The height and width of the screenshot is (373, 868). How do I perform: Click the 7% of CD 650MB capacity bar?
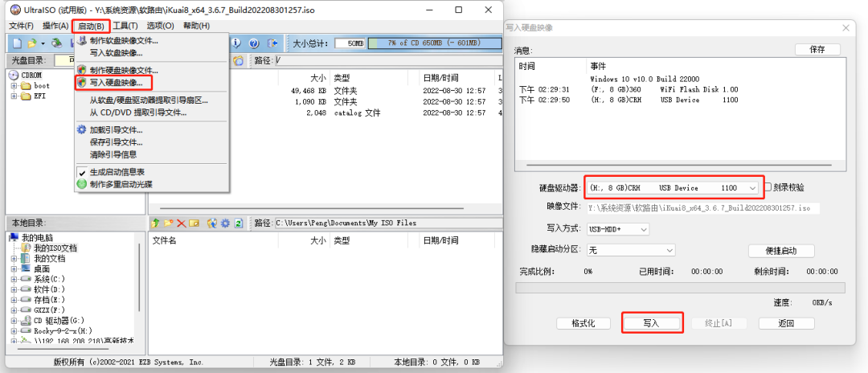435,43
